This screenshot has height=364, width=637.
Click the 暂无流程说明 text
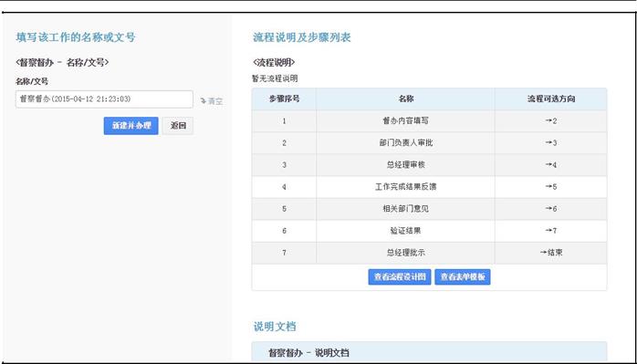click(x=275, y=78)
